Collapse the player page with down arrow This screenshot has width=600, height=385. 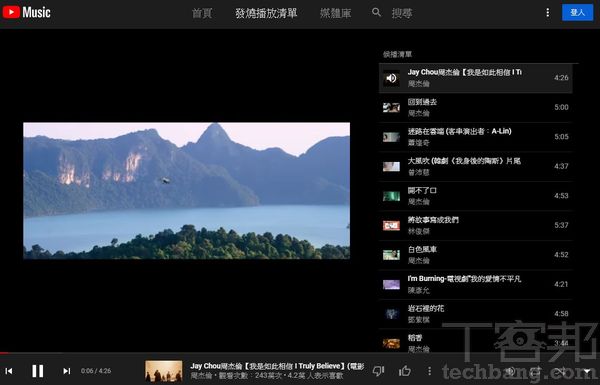[587, 371]
